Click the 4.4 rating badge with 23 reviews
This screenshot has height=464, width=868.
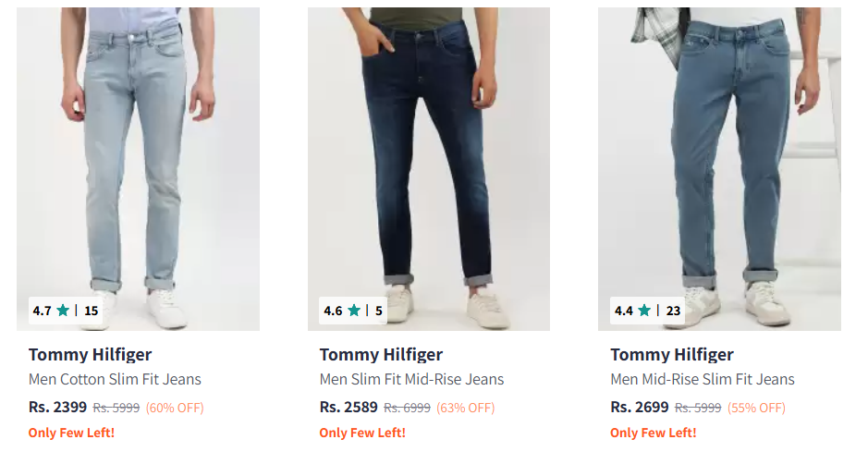coord(647,311)
